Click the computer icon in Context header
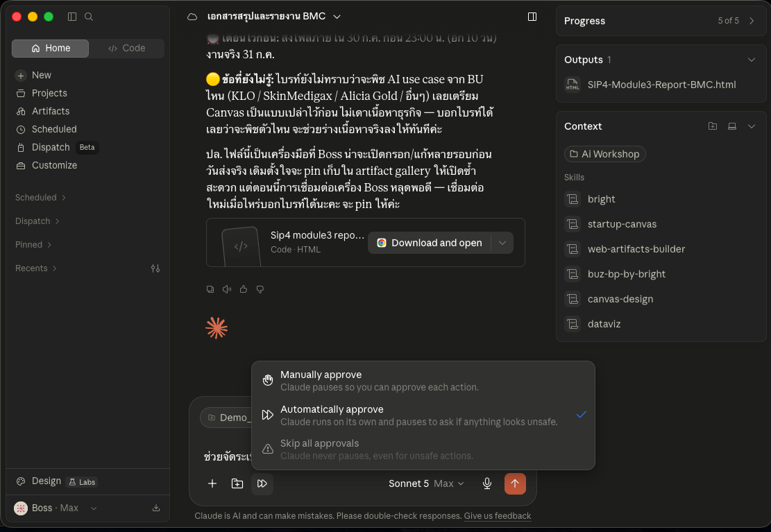Screen dimensions: 771x532 [732, 126]
